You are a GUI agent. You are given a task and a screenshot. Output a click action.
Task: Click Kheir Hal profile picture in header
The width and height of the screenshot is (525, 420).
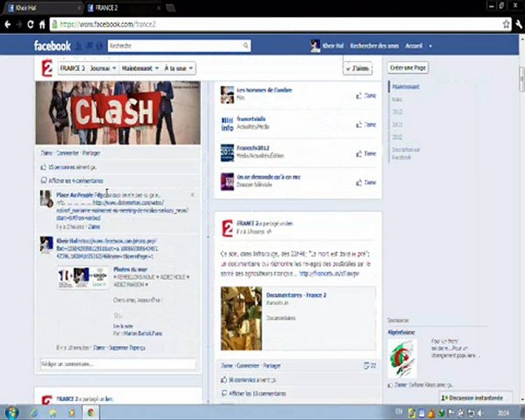(x=315, y=46)
